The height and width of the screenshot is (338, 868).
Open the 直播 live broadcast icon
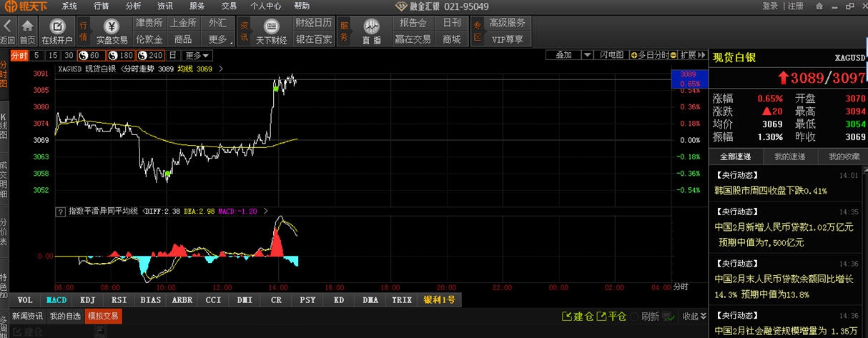371,26
